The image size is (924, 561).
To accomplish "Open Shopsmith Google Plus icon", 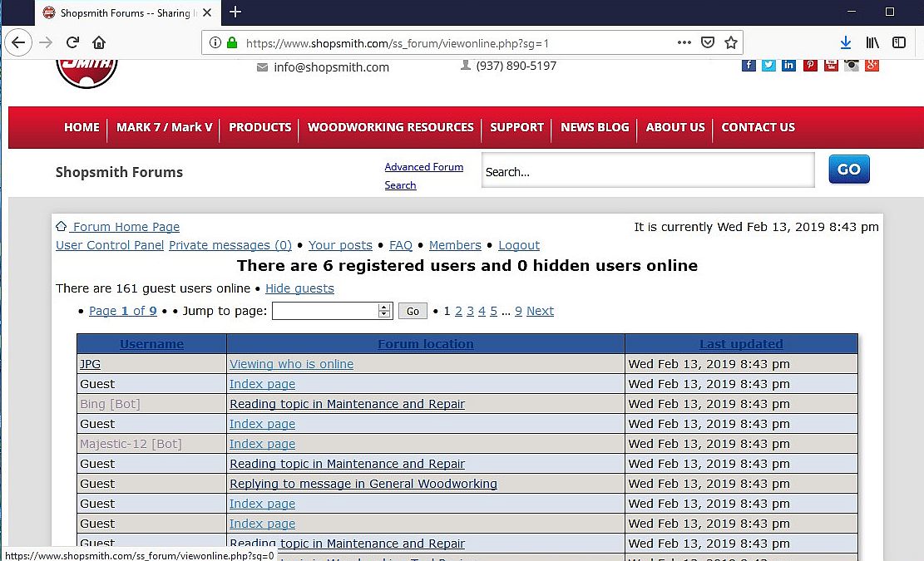I will pos(872,65).
